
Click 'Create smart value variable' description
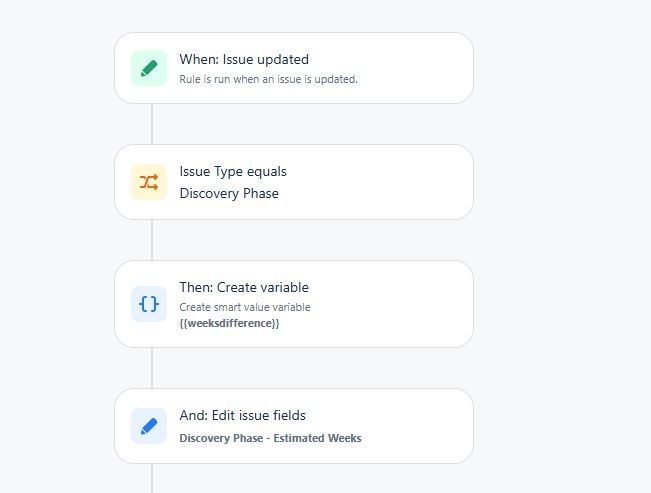(x=245, y=307)
